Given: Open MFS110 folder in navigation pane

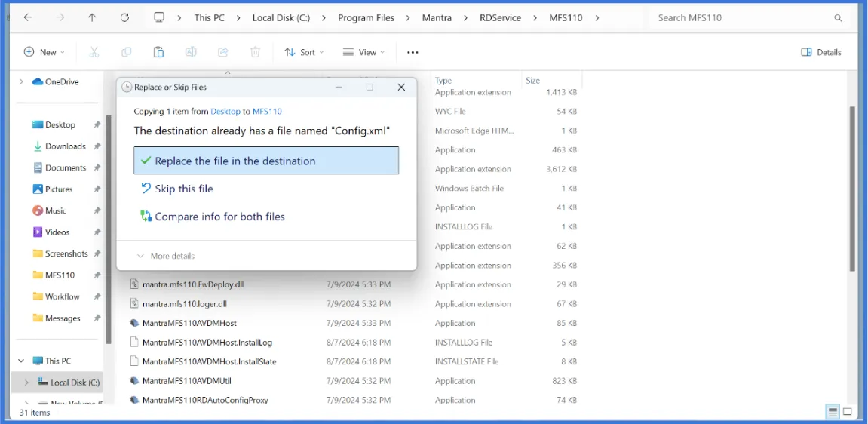Looking at the screenshot, I should coord(60,275).
